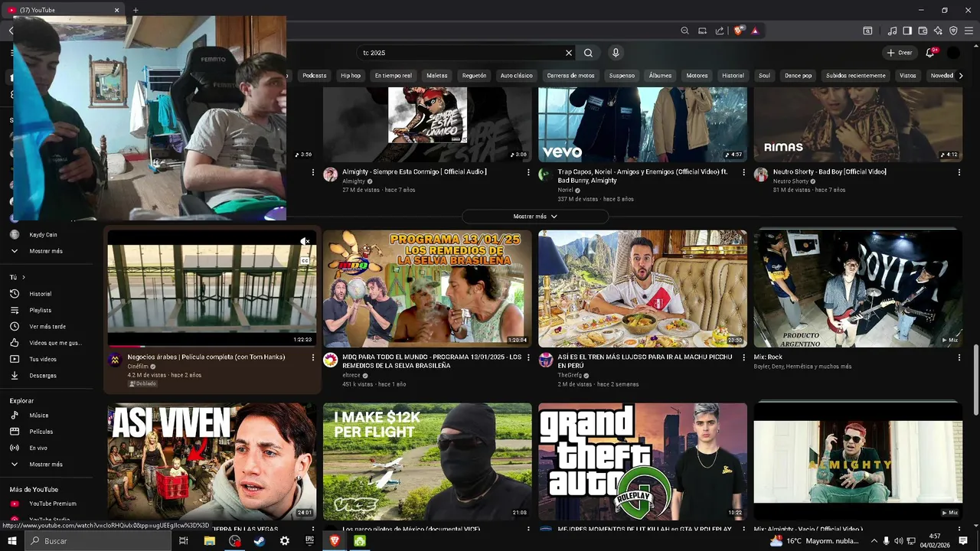The image size is (980, 551).
Task: Select the Carreras de motos chip
Action: 570,76
